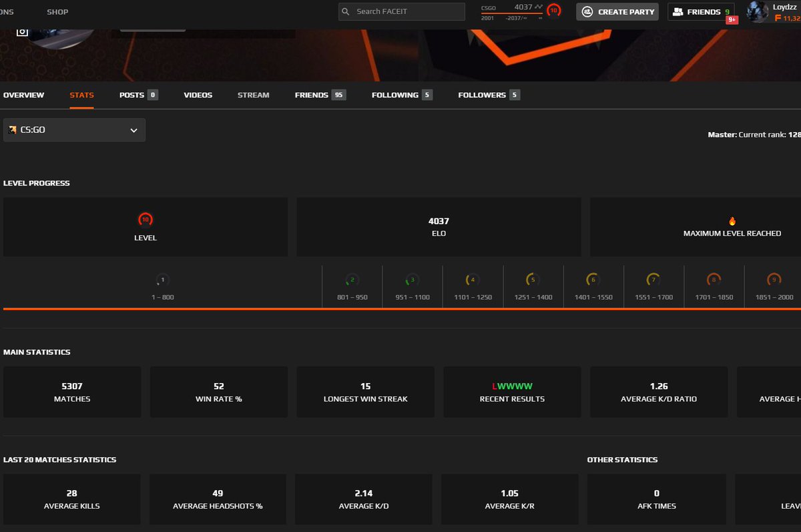
Task: Click the 1 – 800 ELO range label
Action: (162, 297)
